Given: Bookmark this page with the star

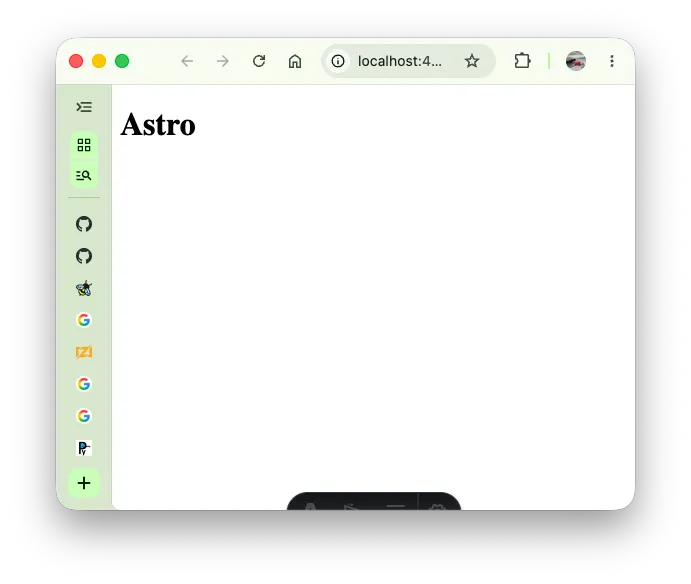Looking at the screenshot, I should click(x=472, y=61).
